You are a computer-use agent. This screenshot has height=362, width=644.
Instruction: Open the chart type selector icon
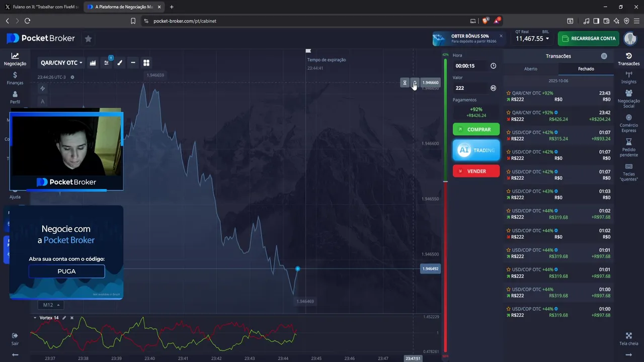93,63
